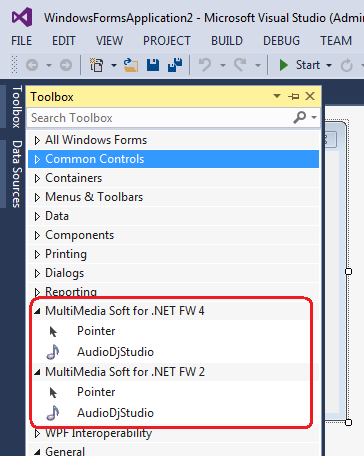364x456 pixels.
Task: Click the Redo arrow icon
Action: point(240,65)
